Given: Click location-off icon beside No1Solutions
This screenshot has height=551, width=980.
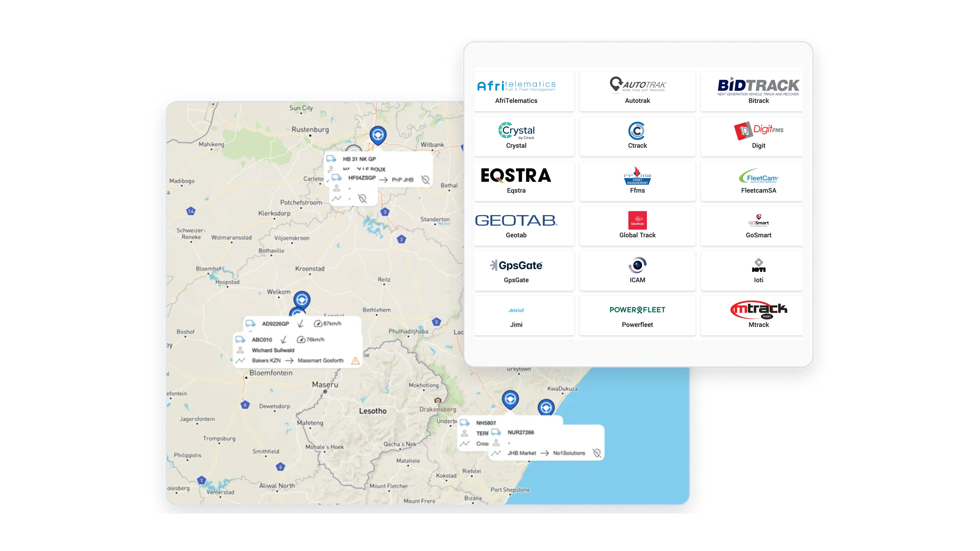Looking at the screenshot, I should click(x=596, y=453).
